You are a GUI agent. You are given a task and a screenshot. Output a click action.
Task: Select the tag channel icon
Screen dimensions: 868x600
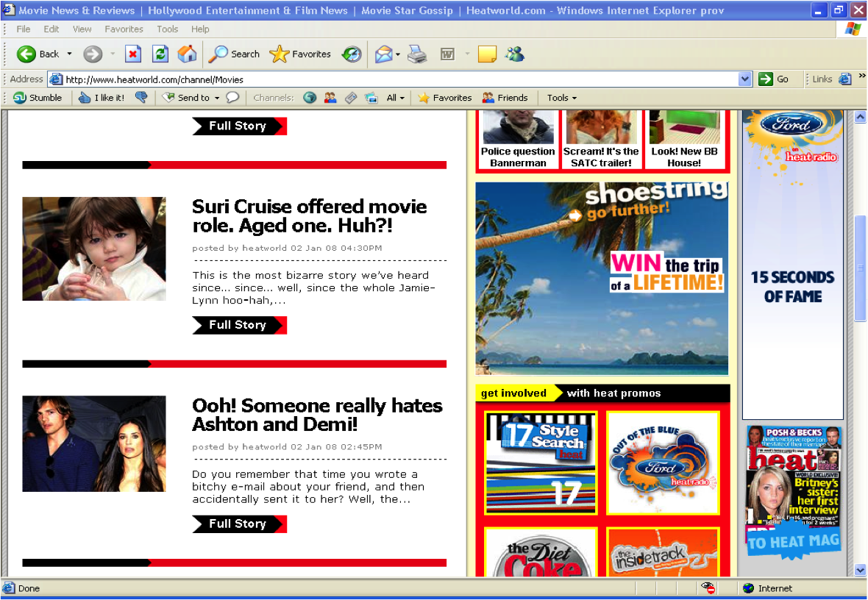pyautogui.click(x=350, y=97)
